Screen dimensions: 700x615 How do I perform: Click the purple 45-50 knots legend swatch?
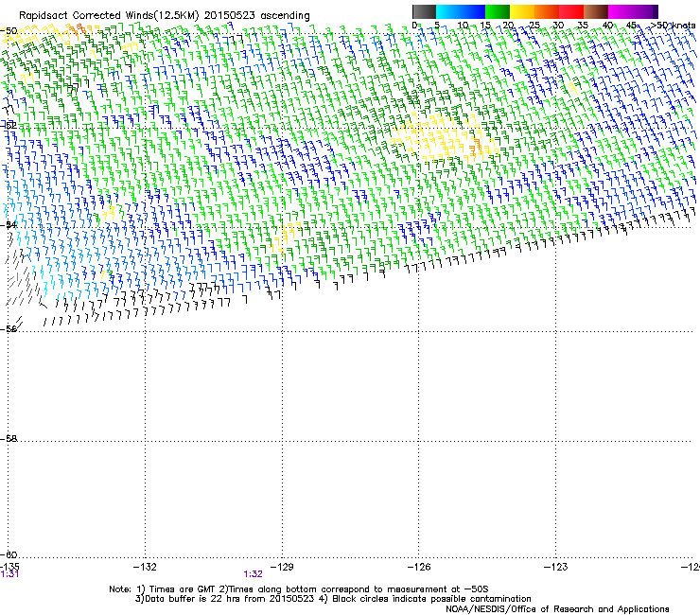click(645, 11)
